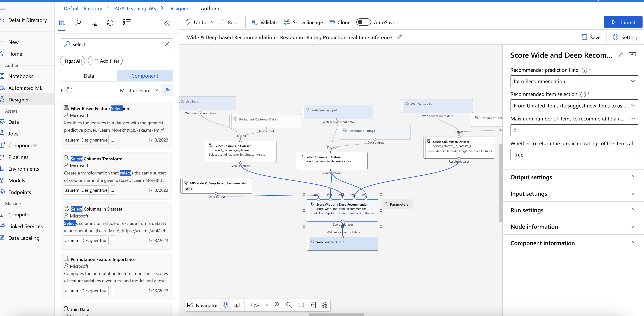
Task: Click the zoom in magnifier icon
Action: tap(277, 305)
